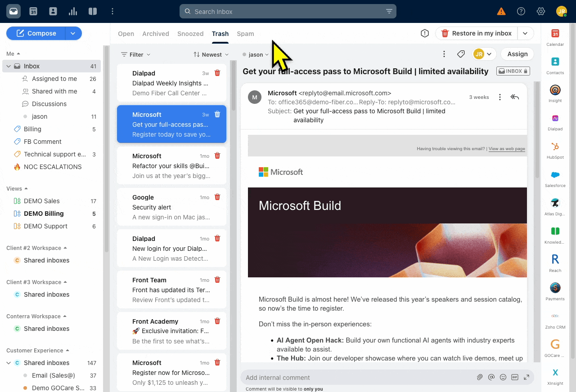Image resolution: width=576 pixels, height=392 pixels.
Task: Insert a mention with the @ icon
Action: point(491,377)
